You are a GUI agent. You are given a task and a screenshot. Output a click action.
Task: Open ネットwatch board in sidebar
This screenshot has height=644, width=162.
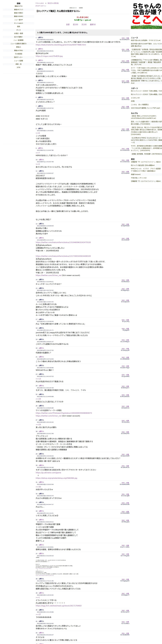(18, 23)
